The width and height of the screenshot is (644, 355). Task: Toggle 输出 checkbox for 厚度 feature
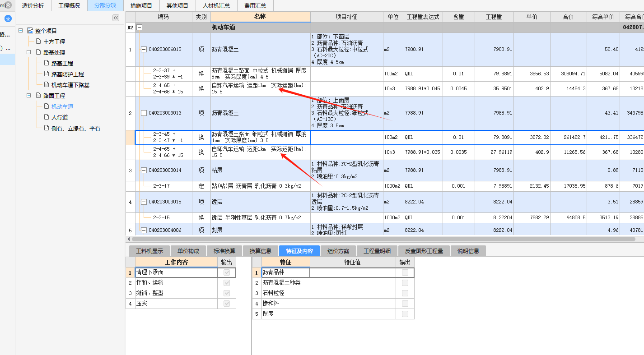[x=405, y=314]
